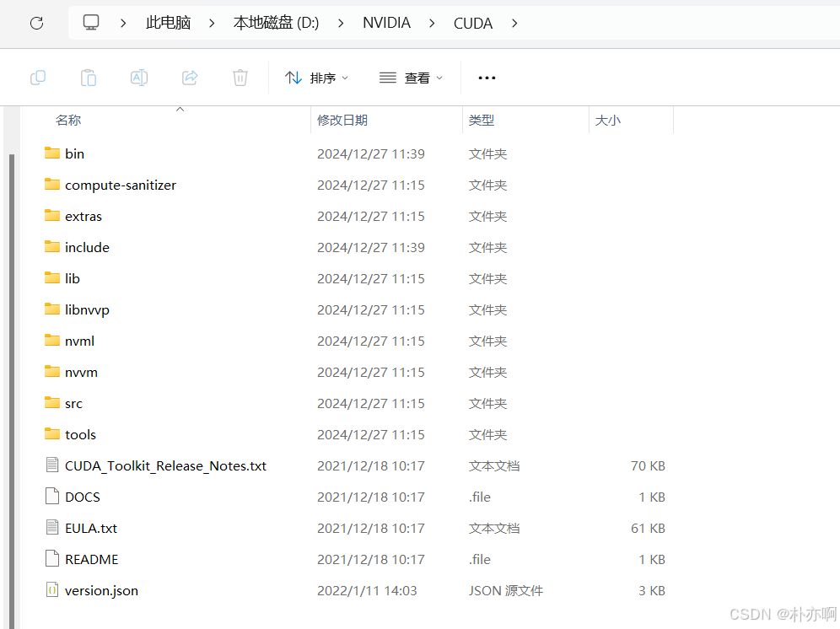Expand chevron after NVIDIA breadcrumb
The height and width of the screenshot is (629, 840).
coord(432,23)
